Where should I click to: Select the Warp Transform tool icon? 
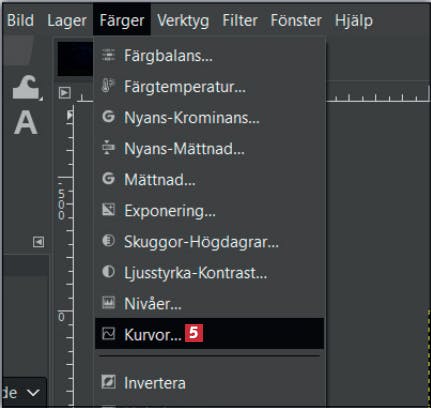(27, 87)
